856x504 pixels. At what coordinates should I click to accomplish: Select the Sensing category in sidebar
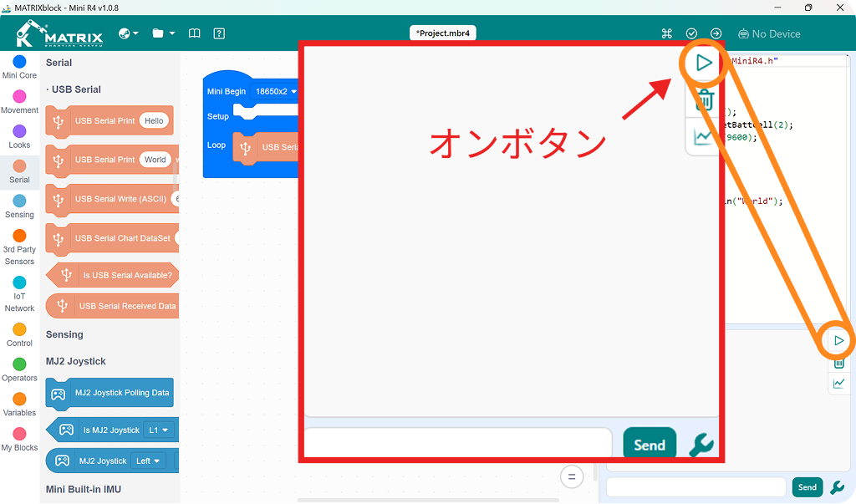(x=20, y=207)
